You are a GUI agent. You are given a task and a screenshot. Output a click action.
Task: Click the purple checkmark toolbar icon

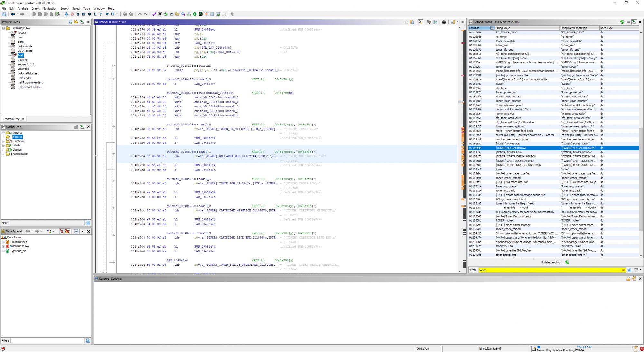(x=154, y=14)
